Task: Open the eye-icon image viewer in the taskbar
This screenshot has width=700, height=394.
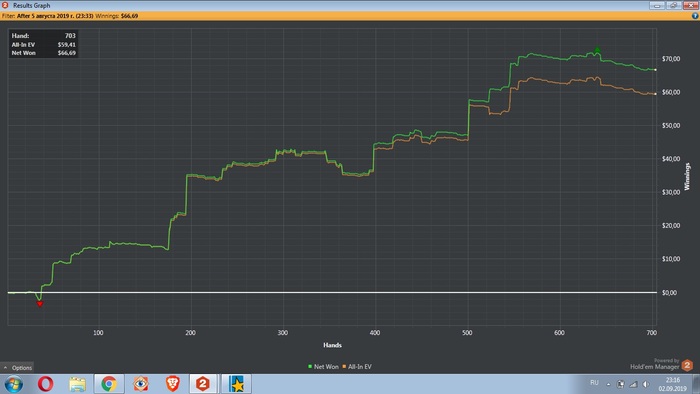Action: pos(141,384)
